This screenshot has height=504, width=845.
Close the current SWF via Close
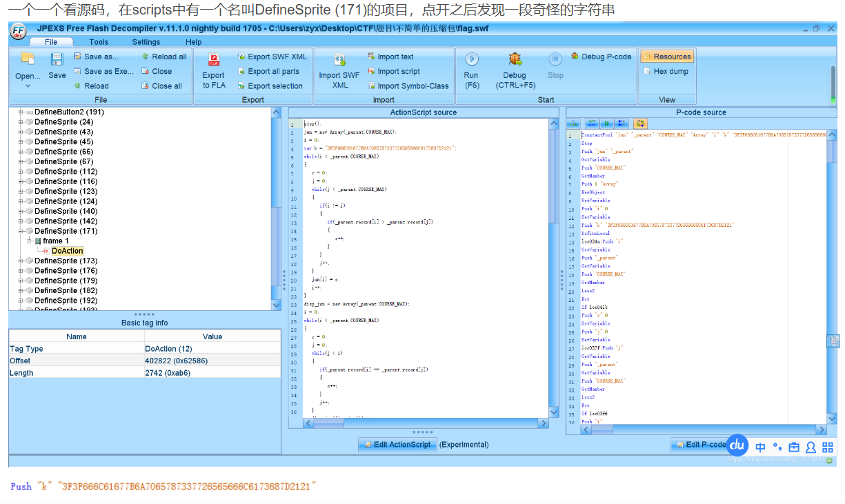[x=157, y=71]
